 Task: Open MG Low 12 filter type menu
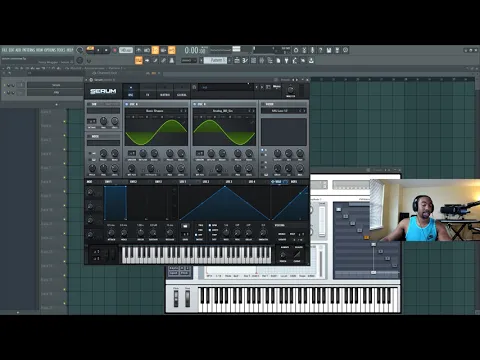[280, 111]
